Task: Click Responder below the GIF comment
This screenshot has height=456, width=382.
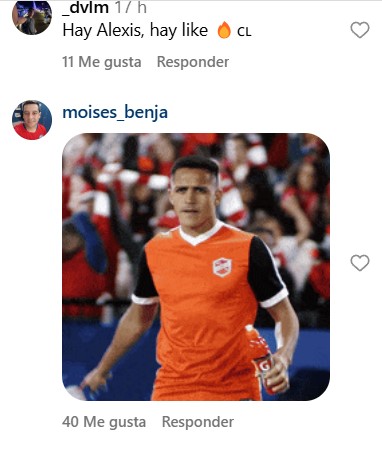Action: [198, 422]
